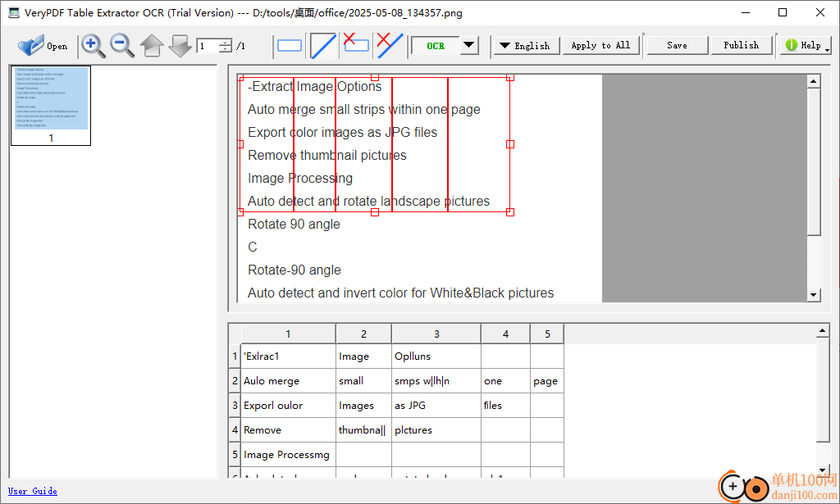Select column header 2 in results table
This screenshot has width=840, height=504.
[363, 334]
